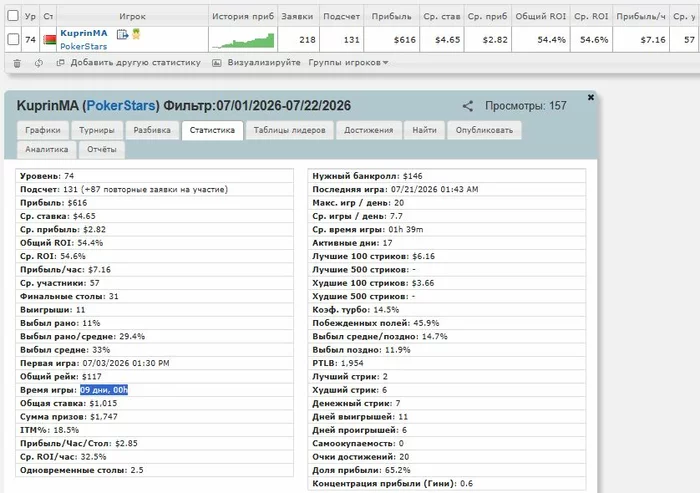Open the KuprinMA player link in table

tap(84, 33)
